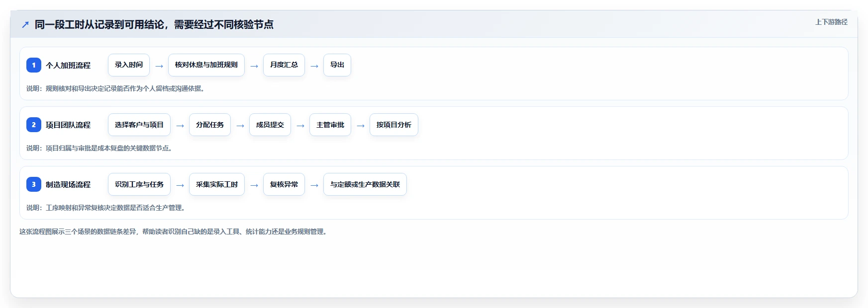The image size is (868, 308).
Task: Select the 分配任务 step box
Action: [x=210, y=125]
